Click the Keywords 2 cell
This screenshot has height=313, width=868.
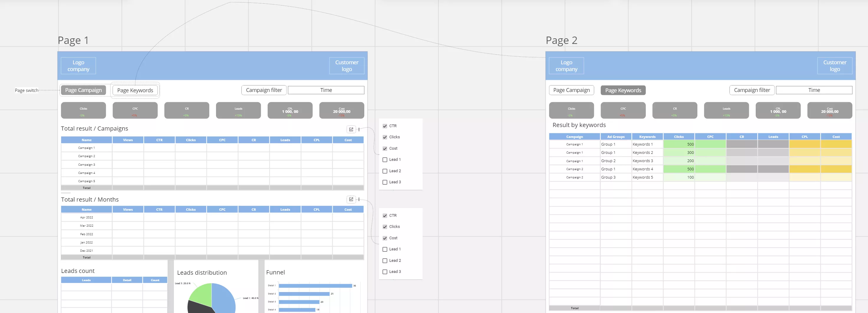pos(647,153)
